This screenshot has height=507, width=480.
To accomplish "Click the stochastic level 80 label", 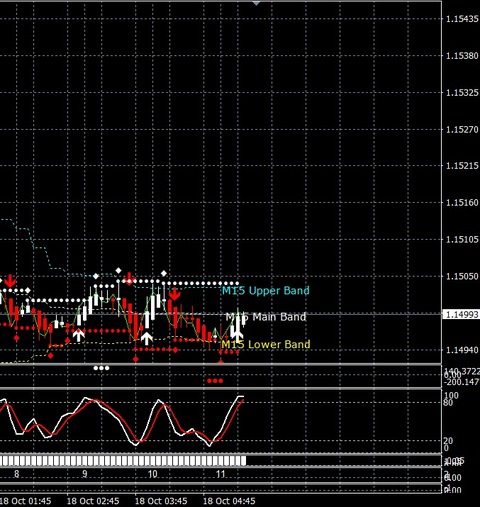I will (449, 403).
